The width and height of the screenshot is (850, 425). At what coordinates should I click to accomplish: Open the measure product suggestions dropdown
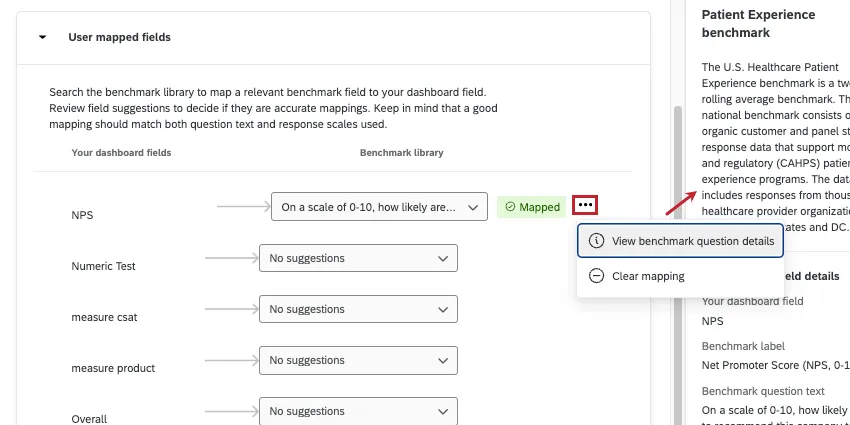pos(358,360)
